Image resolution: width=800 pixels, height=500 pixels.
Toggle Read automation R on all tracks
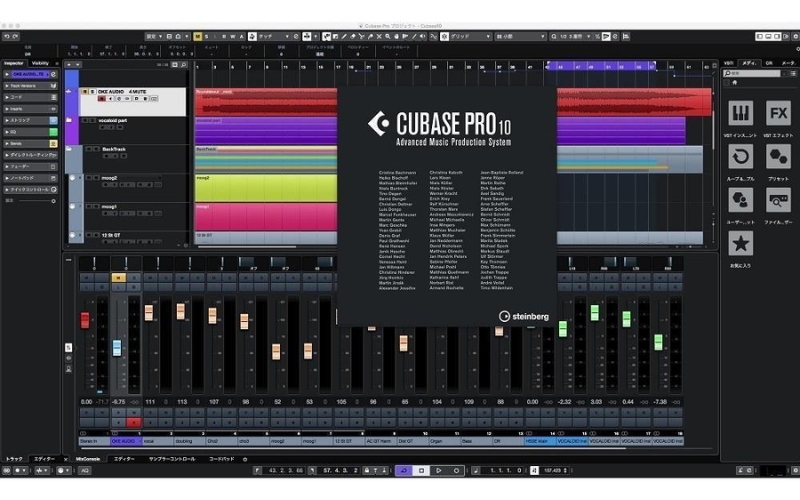pos(223,36)
